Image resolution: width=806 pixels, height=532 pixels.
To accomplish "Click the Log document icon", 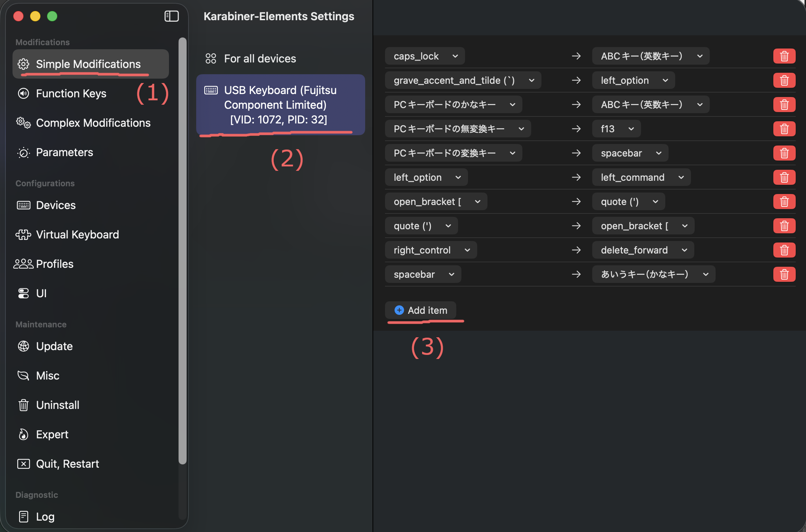I will pyautogui.click(x=24, y=517).
